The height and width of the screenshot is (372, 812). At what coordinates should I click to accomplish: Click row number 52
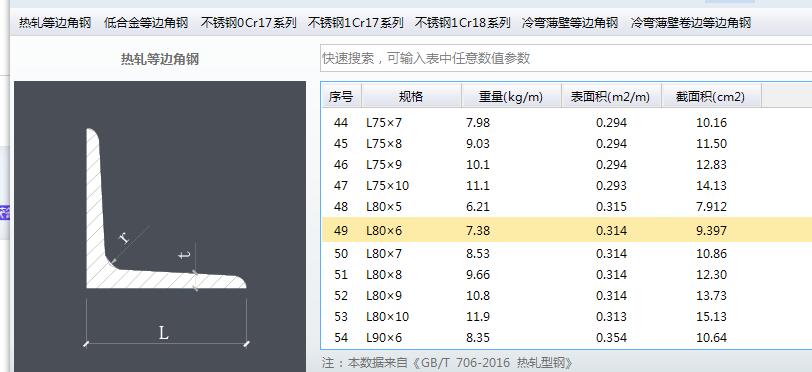[341, 296]
